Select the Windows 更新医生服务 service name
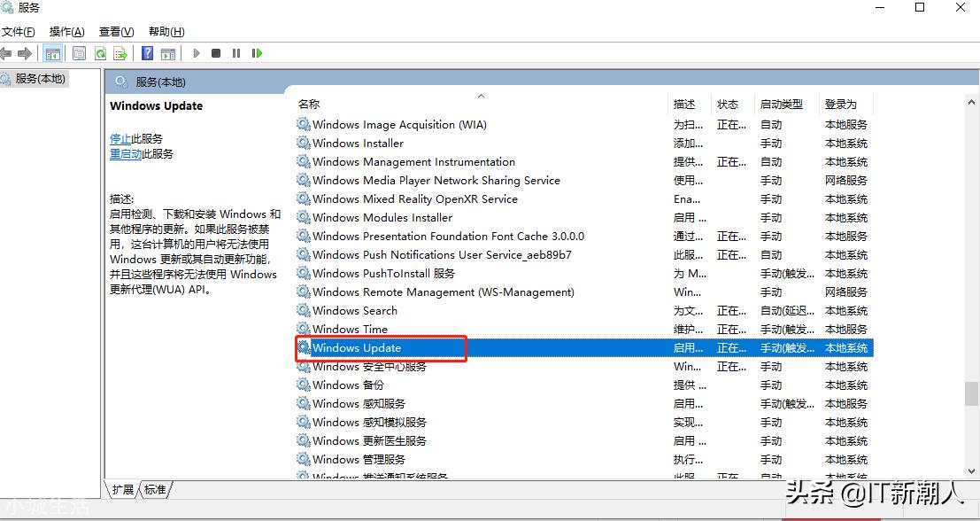The height and width of the screenshot is (521, 980). [369, 441]
